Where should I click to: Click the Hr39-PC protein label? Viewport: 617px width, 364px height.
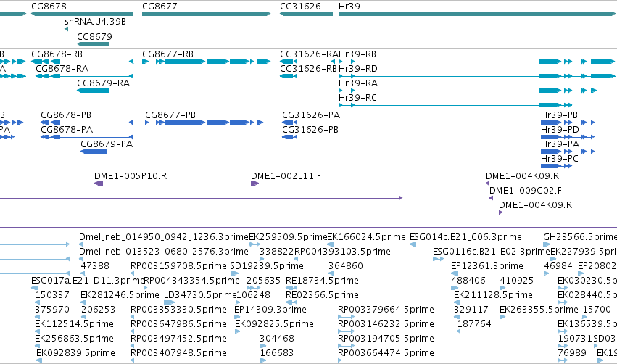[560, 159]
